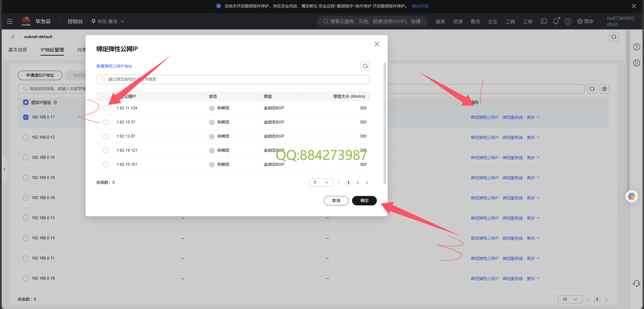
Task: Open the 工单 header menu
Action: pyautogui.click(x=528, y=21)
